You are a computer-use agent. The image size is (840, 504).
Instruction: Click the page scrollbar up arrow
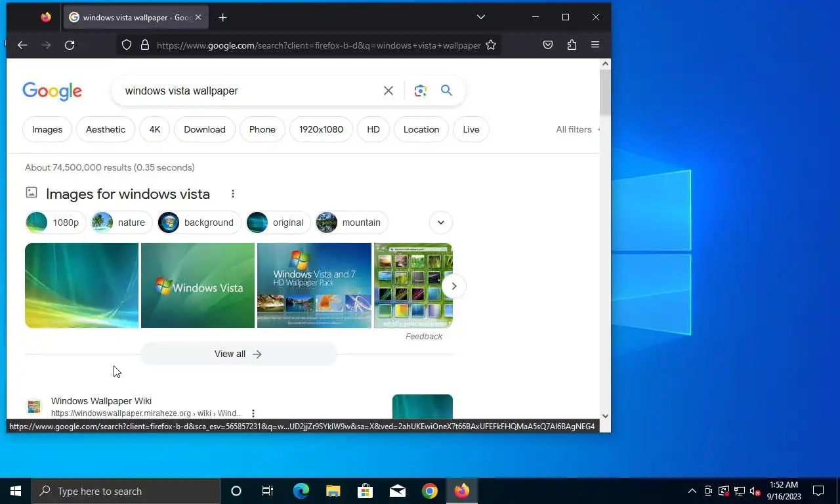pyautogui.click(x=605, y=64)
